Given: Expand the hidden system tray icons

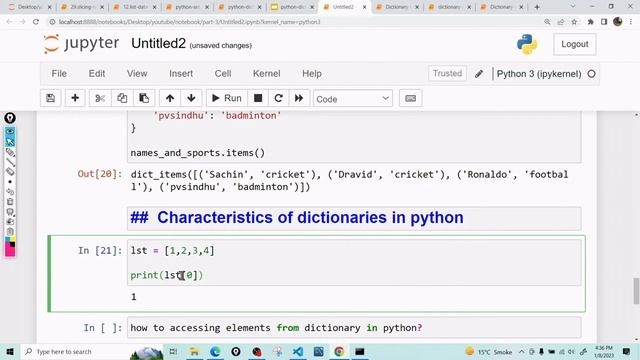Looking at the screenshot, I should pos(521,351).
